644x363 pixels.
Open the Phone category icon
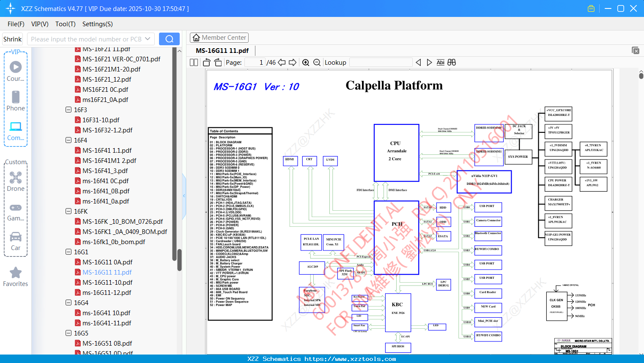point(16,101)
